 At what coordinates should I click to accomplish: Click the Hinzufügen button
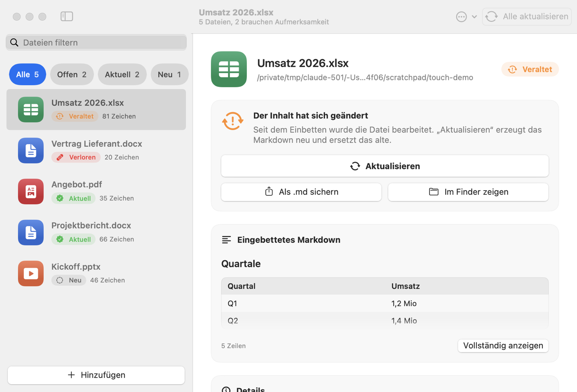click(96, 375)
